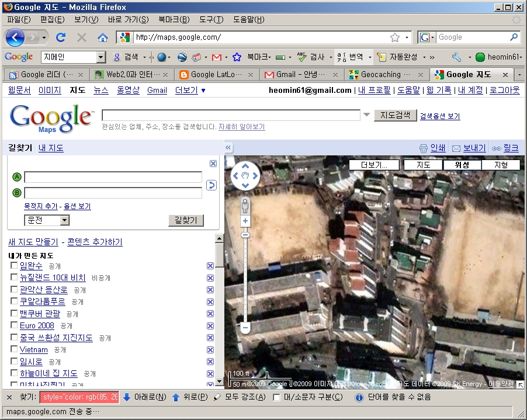The width and height of the screenshot is (527, 420).
Task: Click the envelope send icon beside 보내기
Action: tap(456, 148)
